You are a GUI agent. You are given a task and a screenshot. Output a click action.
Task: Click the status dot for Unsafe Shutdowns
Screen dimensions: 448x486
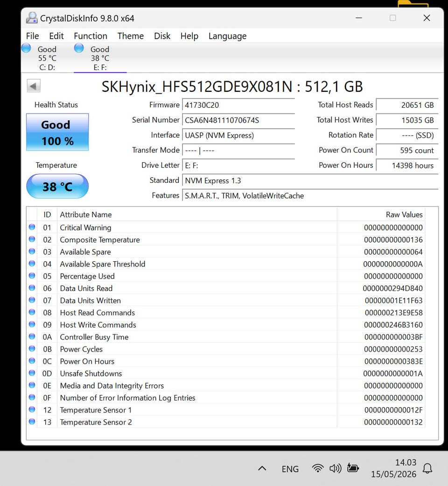point(32,373)
